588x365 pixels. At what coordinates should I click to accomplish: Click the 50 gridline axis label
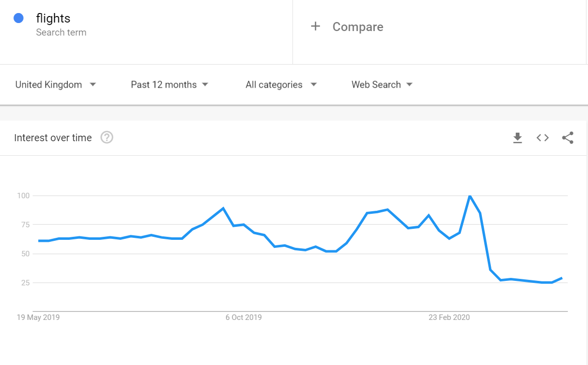(x=24, y=254)
